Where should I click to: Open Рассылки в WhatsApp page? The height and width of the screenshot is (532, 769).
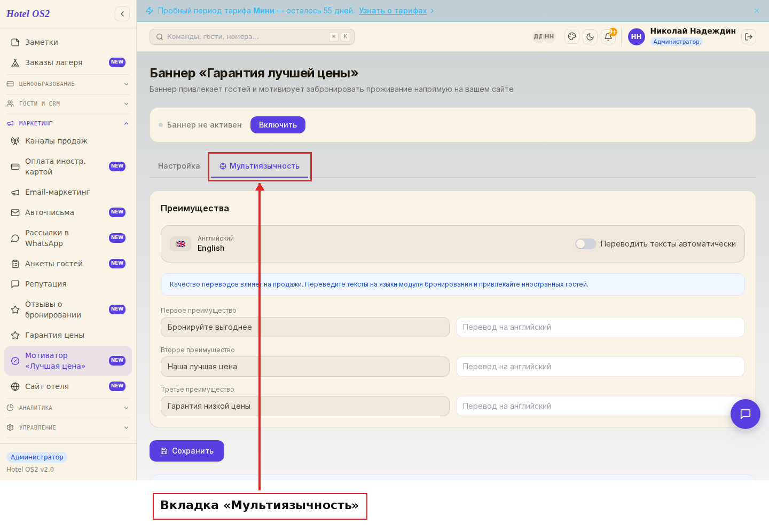pyautogui.click(x=68, y=238)
